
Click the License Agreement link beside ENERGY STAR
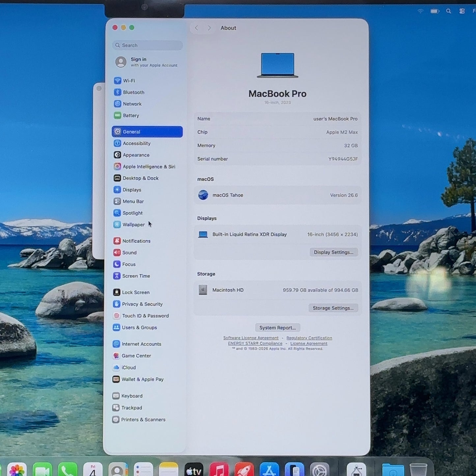click(309, 343)
